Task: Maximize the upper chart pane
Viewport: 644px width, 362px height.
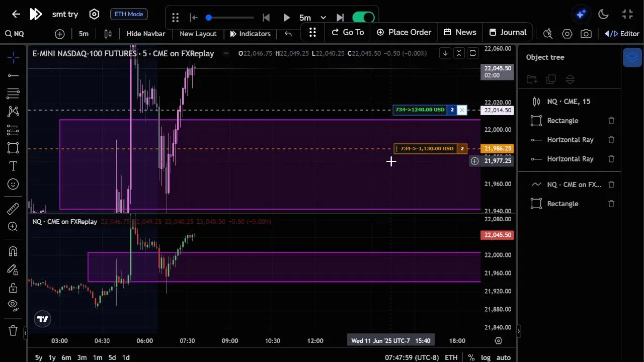Action: click(x=472, y=53)
